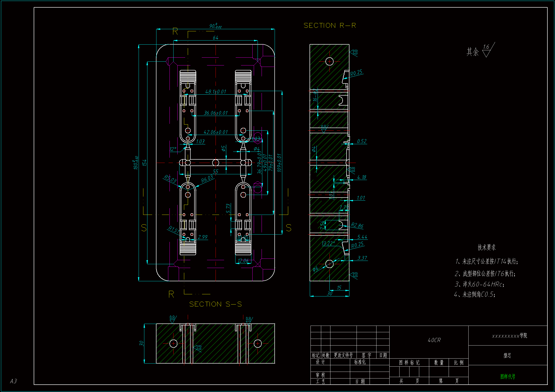Screen dimensions: 555x392
Task: Click the R5.03 radius label
Action: pyautogui.click(x=170, y=179)
